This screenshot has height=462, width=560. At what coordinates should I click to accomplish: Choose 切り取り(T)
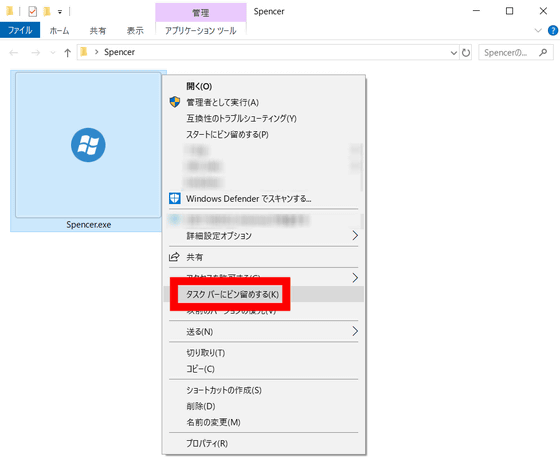[264, 353]
